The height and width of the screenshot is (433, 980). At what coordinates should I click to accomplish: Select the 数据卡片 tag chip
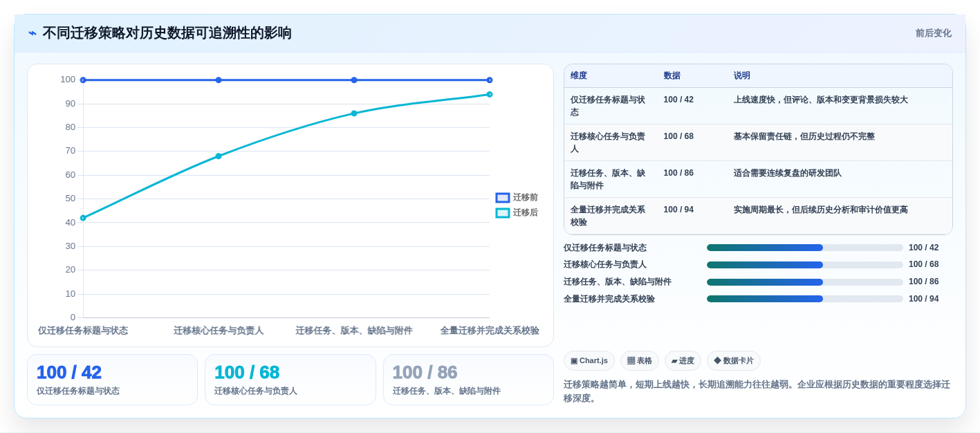[734, 361]
